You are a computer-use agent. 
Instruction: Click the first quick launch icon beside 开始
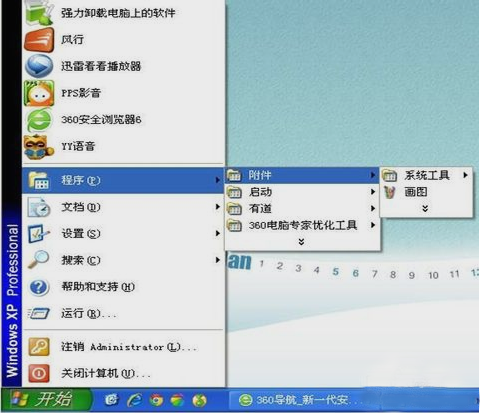(x=111, y=400)
